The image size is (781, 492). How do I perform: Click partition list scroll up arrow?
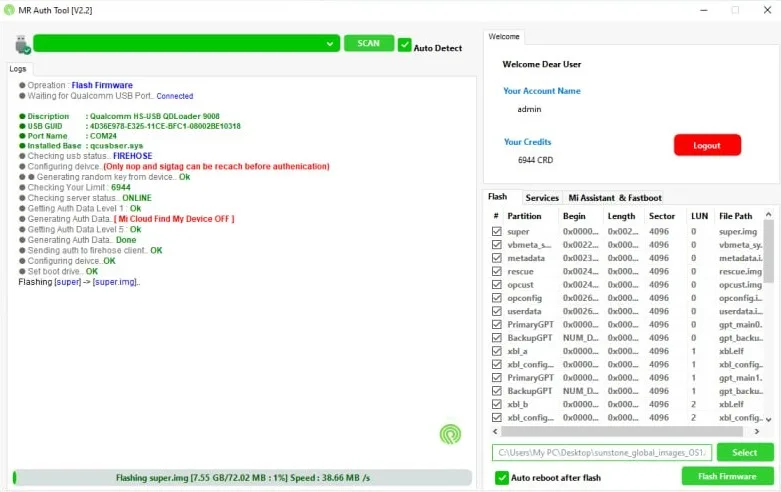click(x=769, y=215)
